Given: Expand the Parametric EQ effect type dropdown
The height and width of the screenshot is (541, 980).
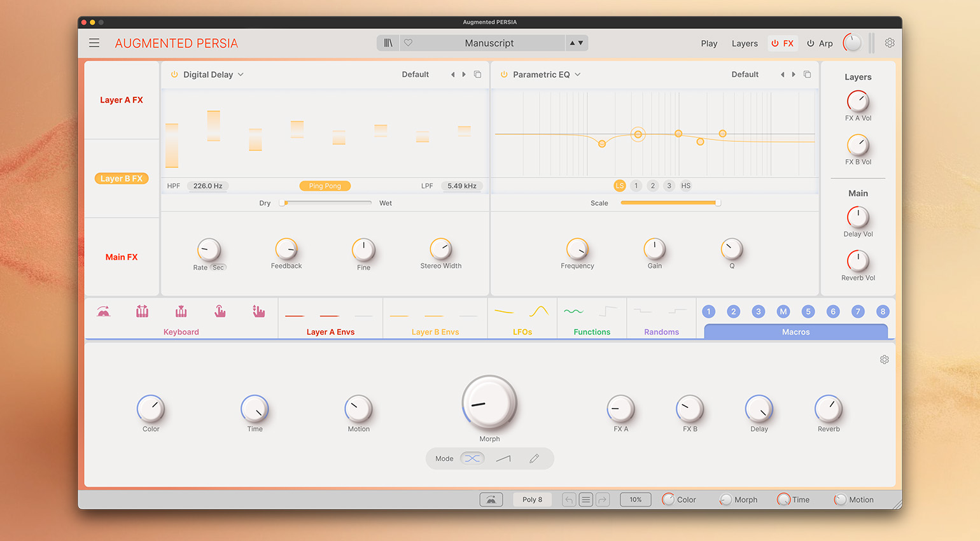Looking at the screenshot, I should pyautogui.click(x=578, y=74).
